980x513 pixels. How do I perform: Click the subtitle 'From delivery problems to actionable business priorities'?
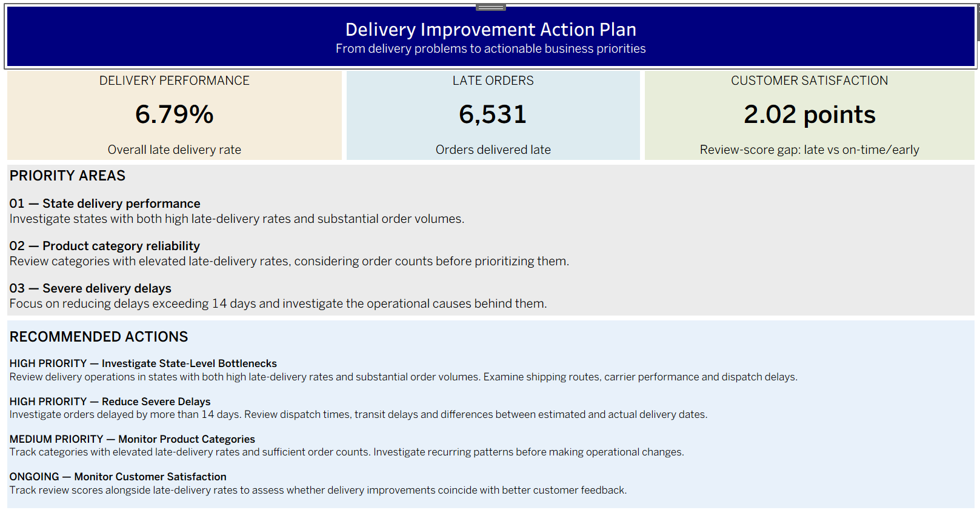click(491, 48)
